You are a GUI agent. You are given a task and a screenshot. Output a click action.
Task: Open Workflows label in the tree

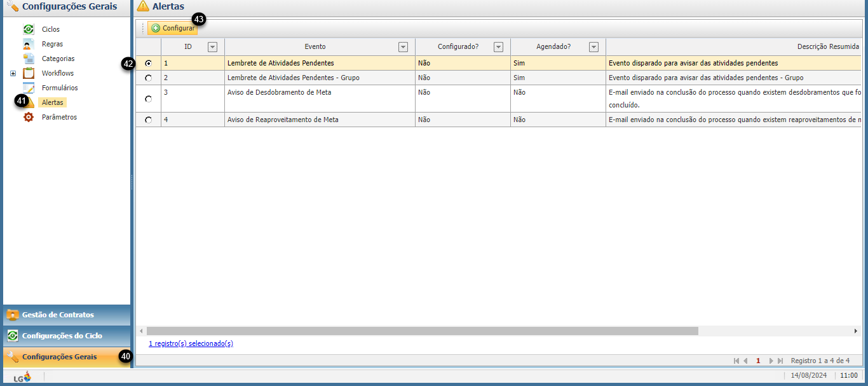[58, 73]
